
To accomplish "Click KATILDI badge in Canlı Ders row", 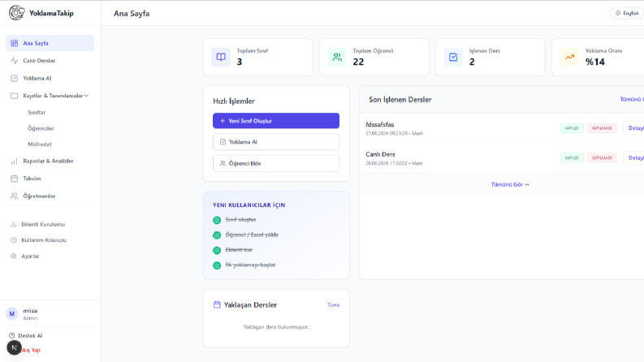I will click(572, 157).
